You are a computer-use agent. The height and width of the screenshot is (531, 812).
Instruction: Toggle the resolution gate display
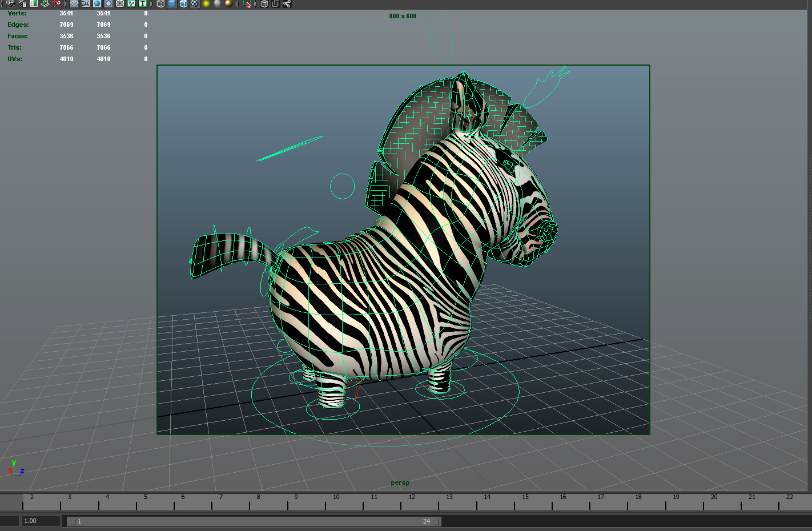pyautogui.click(x=96, y=3)
